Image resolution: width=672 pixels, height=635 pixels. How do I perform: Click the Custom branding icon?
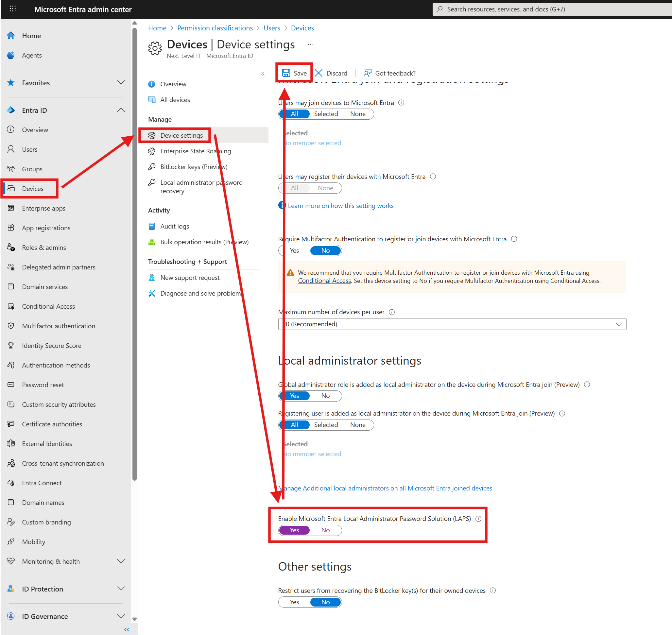click(x=11, y=522)
